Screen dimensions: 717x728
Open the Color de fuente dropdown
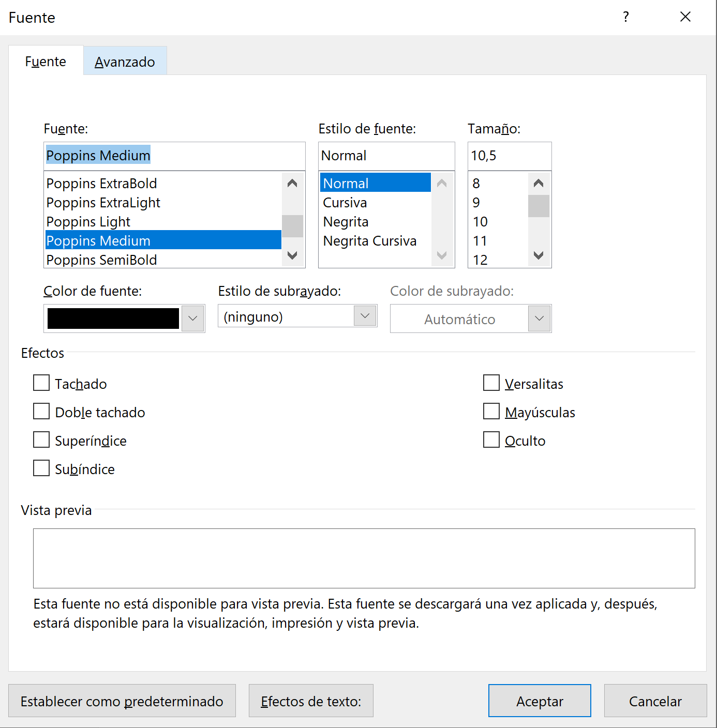[193, 318]
